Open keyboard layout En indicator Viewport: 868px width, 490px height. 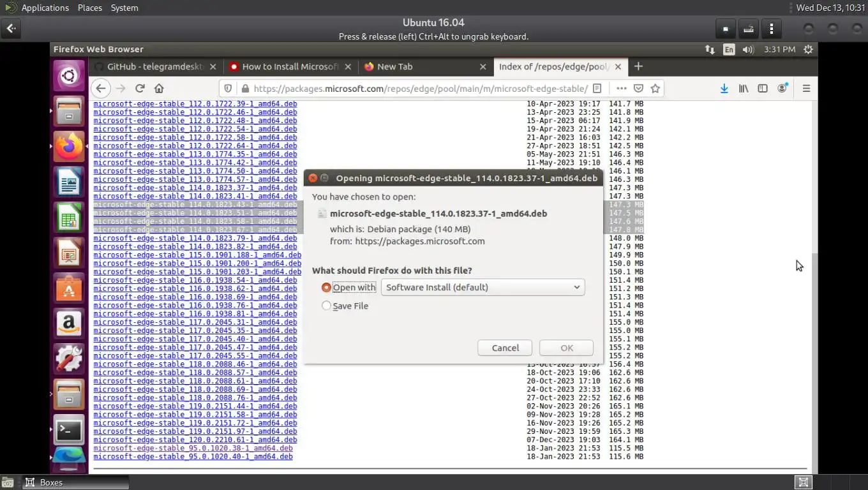729,49
